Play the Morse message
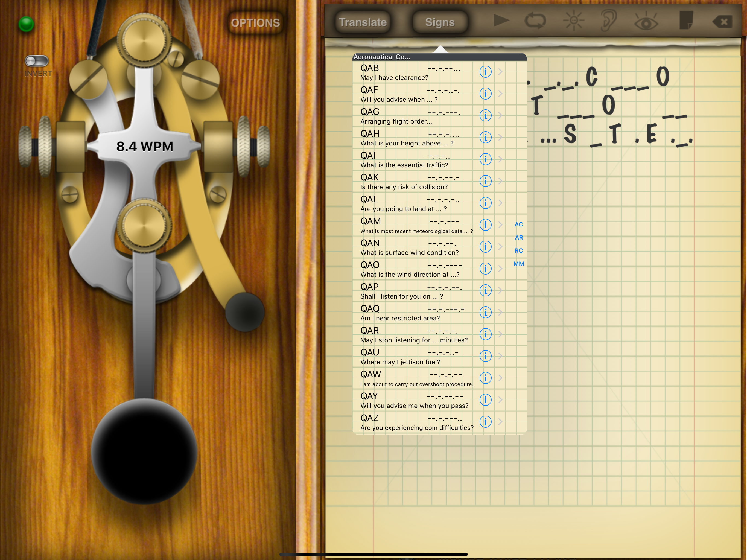This screenshot has width=747, height=560. tap(501, 21)
